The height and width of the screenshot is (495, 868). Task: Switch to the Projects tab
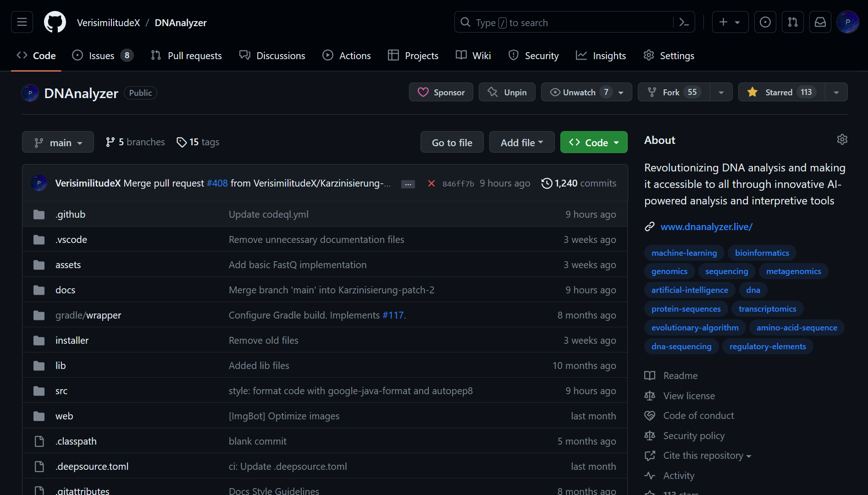pos(413,55)
